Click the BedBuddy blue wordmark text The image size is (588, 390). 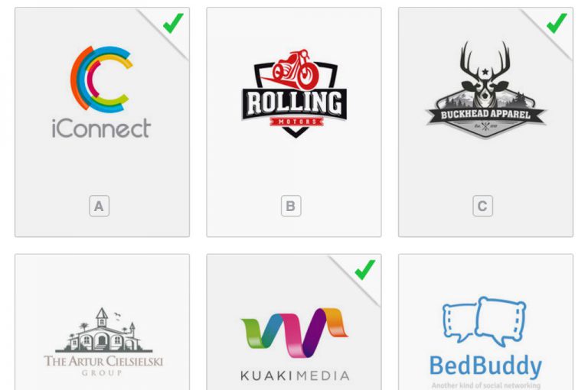coord(485,366)
